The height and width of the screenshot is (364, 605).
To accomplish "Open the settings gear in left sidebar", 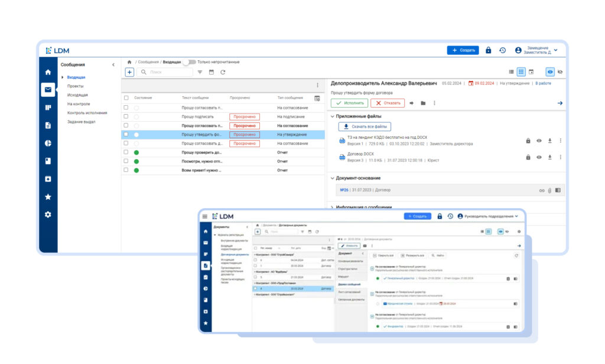I will tap(48, 214).
